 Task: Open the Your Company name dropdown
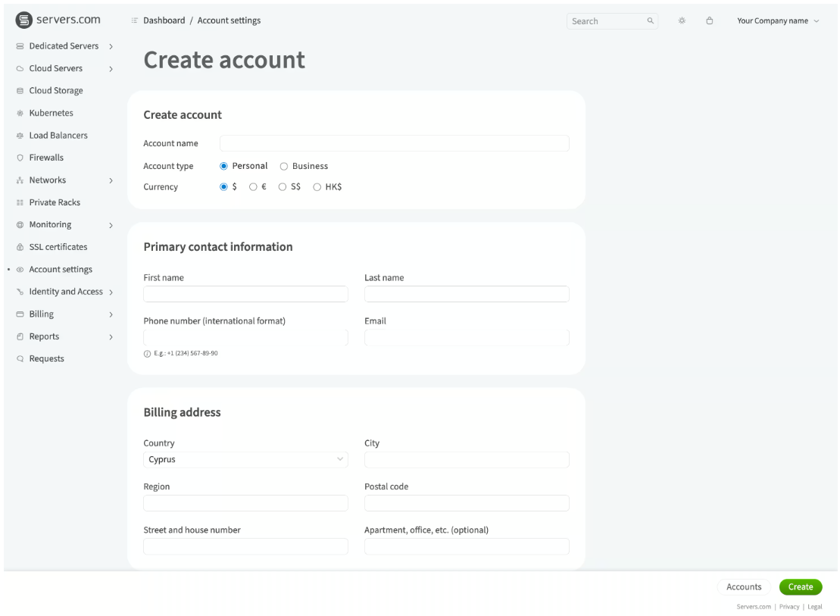(x=778, y=21)
